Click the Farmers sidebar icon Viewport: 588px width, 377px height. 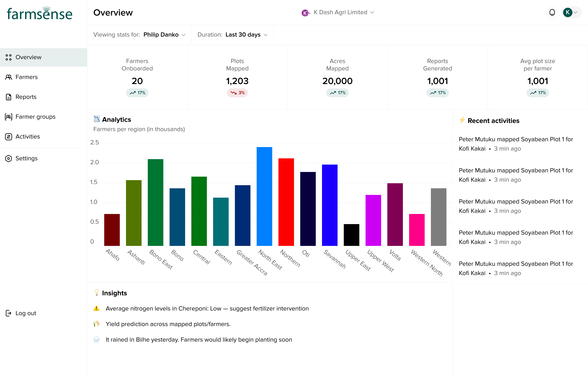[9, 77]
